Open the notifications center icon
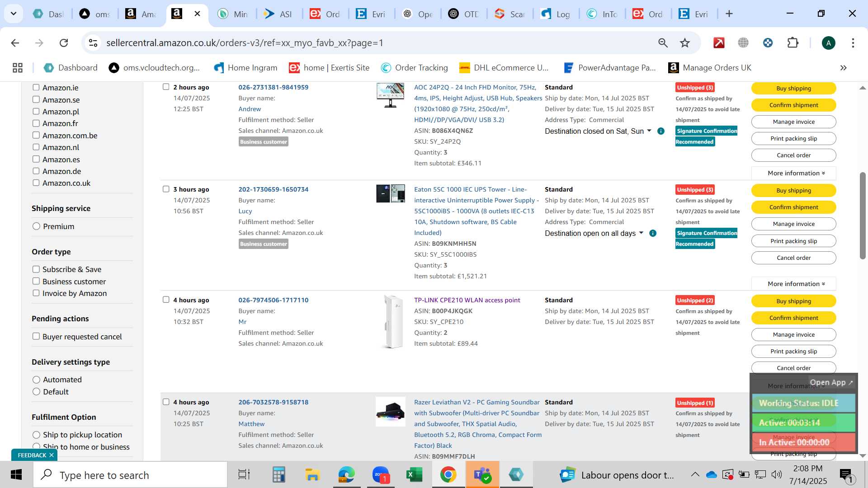Viewport: 868px width, 488px height. (x=846, y=475)
